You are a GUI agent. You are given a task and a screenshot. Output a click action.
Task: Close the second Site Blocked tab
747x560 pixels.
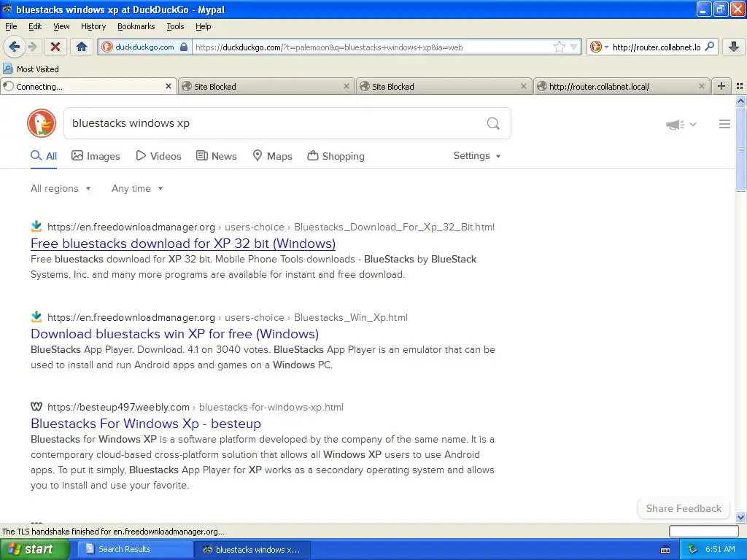click(x=524, y=86)
